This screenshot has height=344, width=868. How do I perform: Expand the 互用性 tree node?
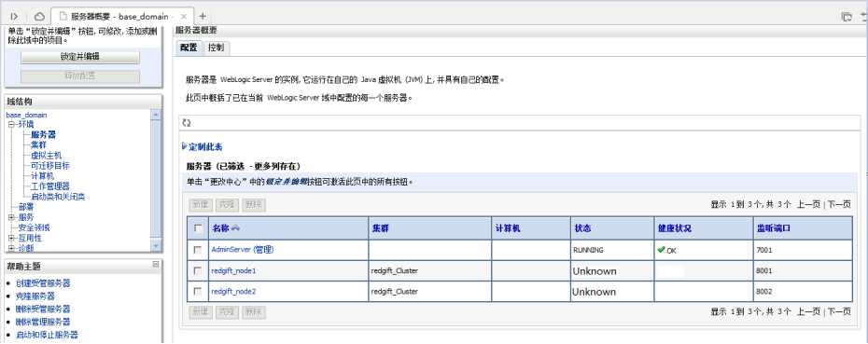pyautogui.click(x=11, y=239)
